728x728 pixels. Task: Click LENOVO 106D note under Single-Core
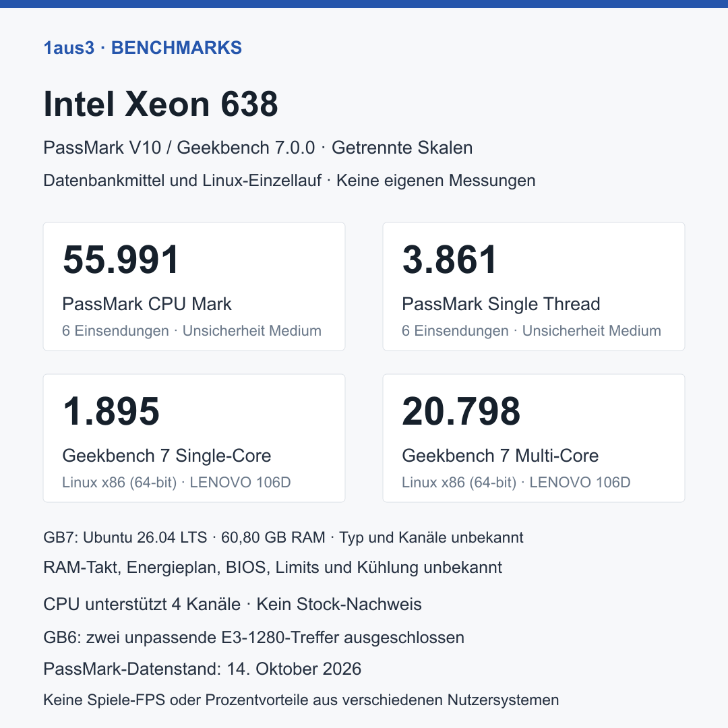[x=177, y=483]
